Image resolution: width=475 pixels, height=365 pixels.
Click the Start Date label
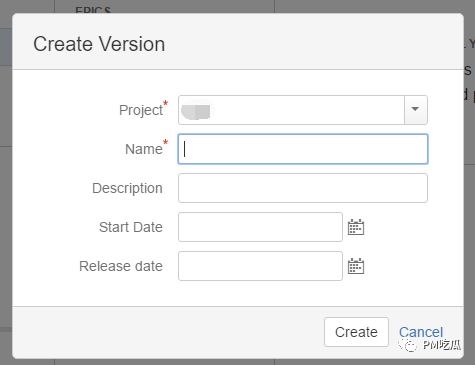(131, 227)
